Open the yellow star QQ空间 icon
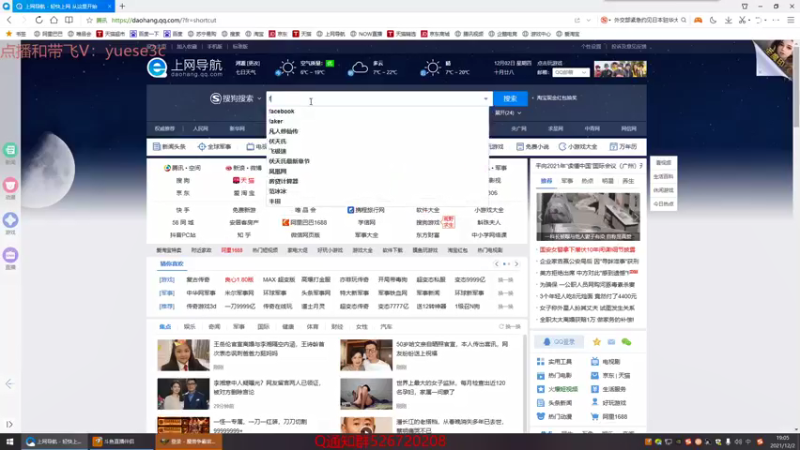This screenshot has width=800, height=450. click(596, 342)
